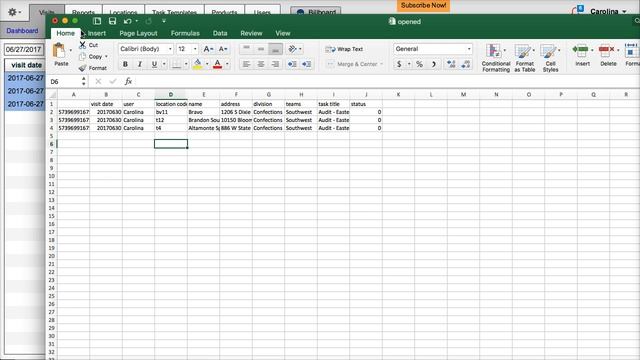Screen dimensions: 640x360
Task: Toggle bottom vertical alignment
Action: (276, 49)
